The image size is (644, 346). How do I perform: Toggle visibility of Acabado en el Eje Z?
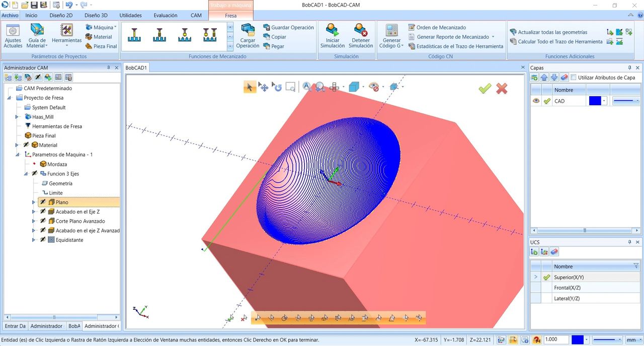(x=43, y=212)
